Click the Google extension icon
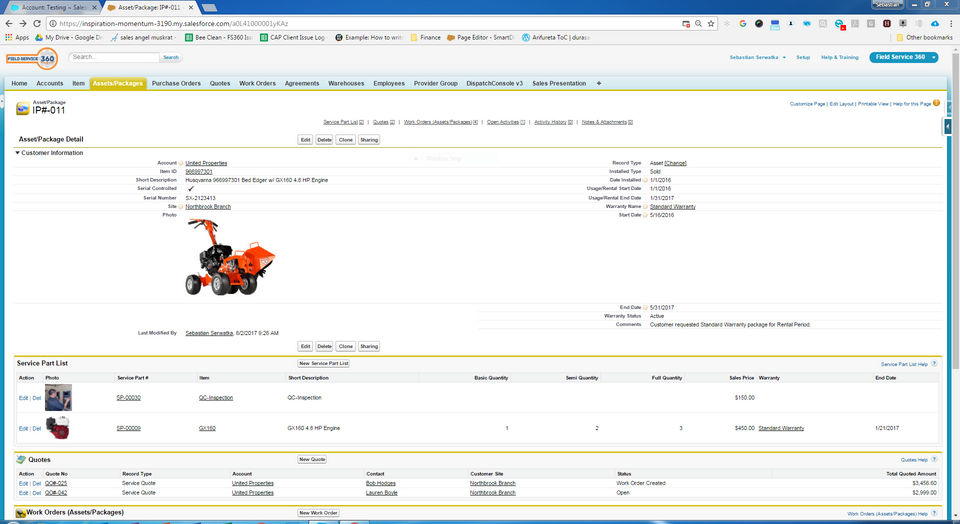 coord(743,23)
